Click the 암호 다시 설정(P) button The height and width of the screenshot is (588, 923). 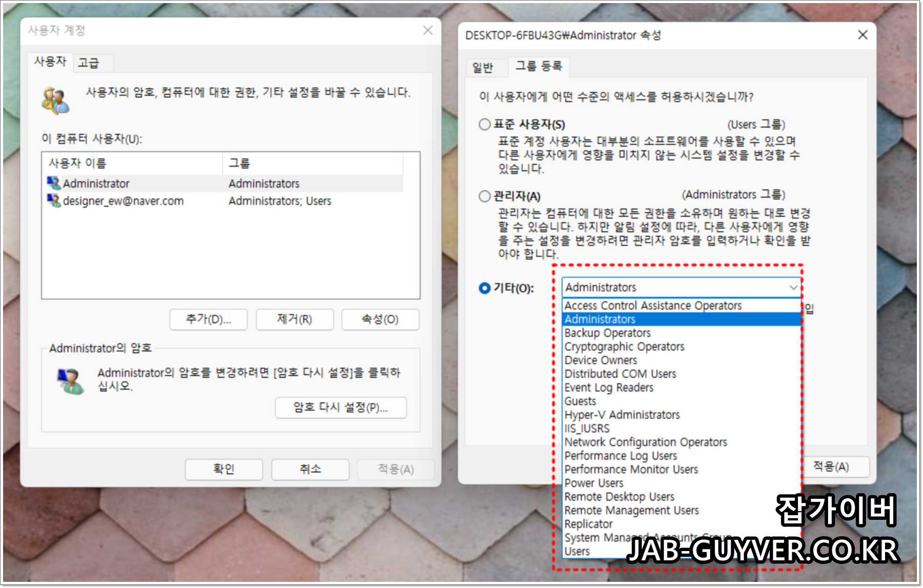click(x=340, y=408)
